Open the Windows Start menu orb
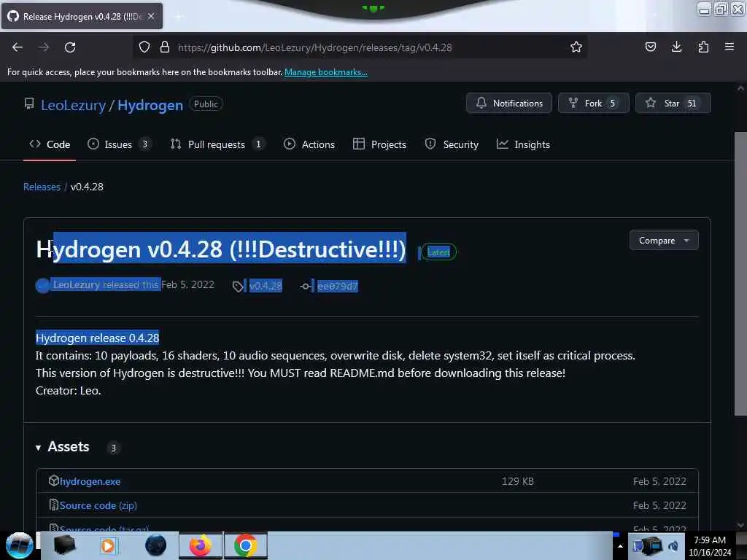This screenshot has width=747, height=560. click(x=19, y=545)
